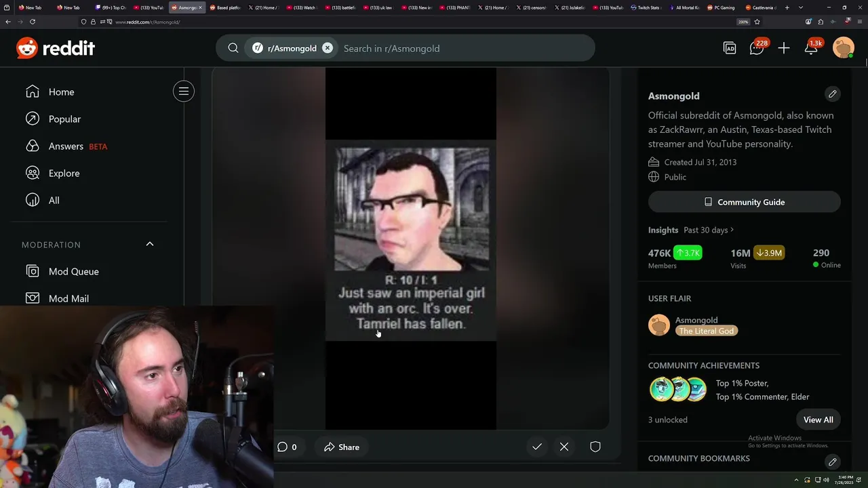Click the Asmongold user flair avatar
Screen dimensions: 868x488
[x=659, y=325]
